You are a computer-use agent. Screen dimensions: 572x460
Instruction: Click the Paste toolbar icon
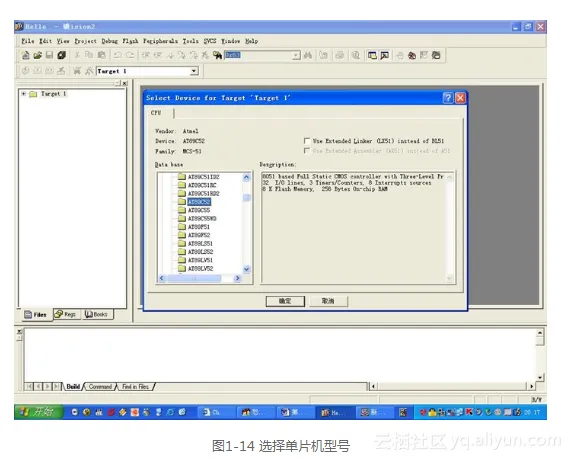click(102, 55)
